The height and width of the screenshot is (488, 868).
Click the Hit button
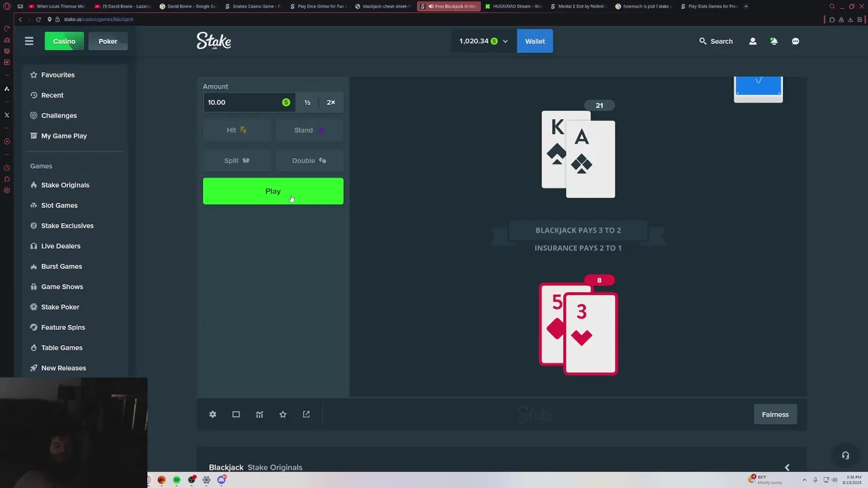coord(237,130)
